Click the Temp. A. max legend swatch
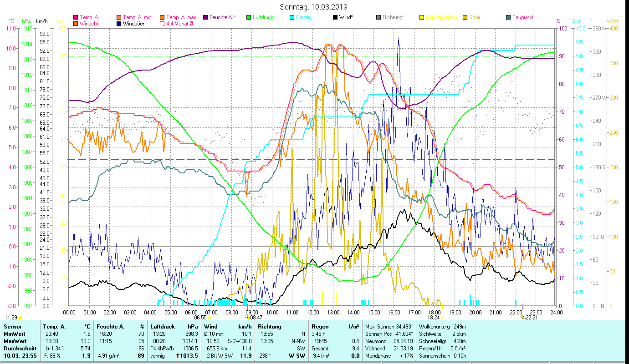This screenshot has width=629, height=364. click(162, 17)
